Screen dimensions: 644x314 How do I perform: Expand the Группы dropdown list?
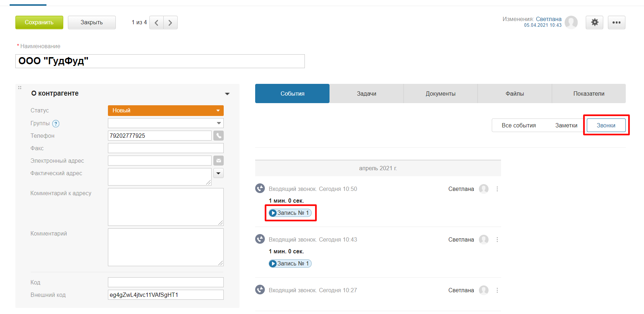click(x=219, y=123)
